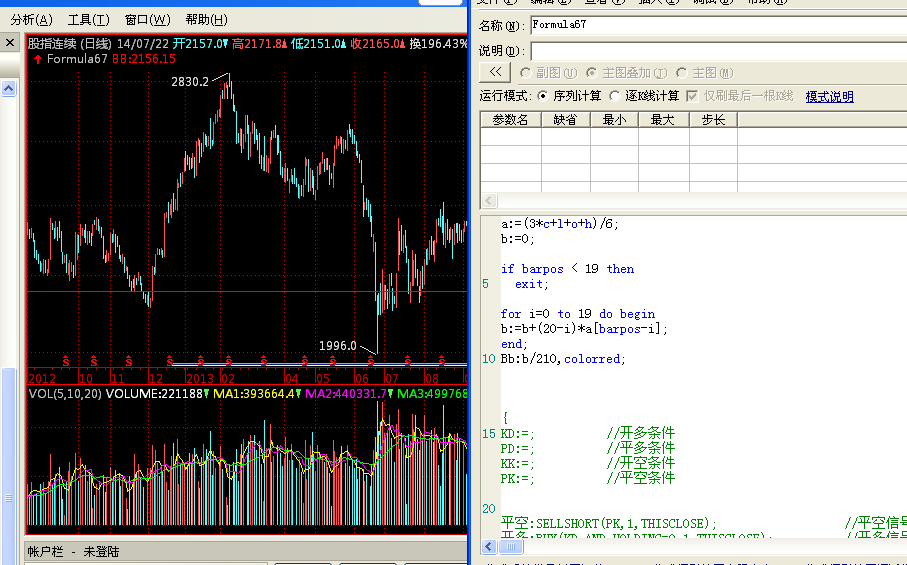907x565 pixels.
Task: Click parameter table's left scroll arrow
Action: coord(489,201)
